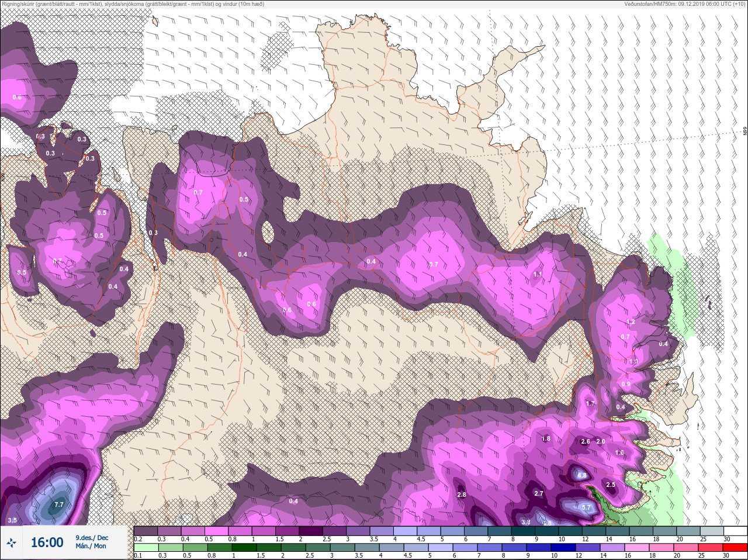Click the 1.8 precipitation value on the map
The image size is (748, 560).
[546, 439]
